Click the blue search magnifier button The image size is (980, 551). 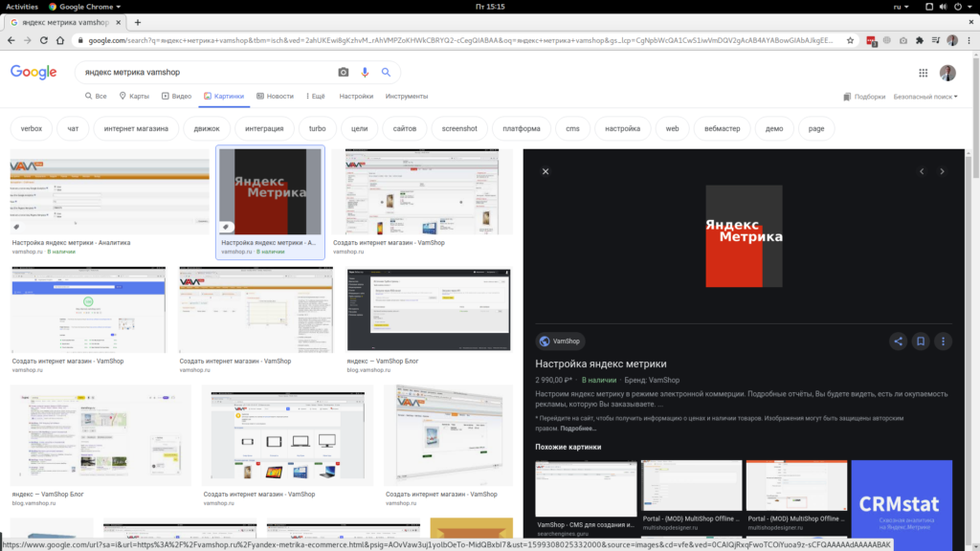386,73
